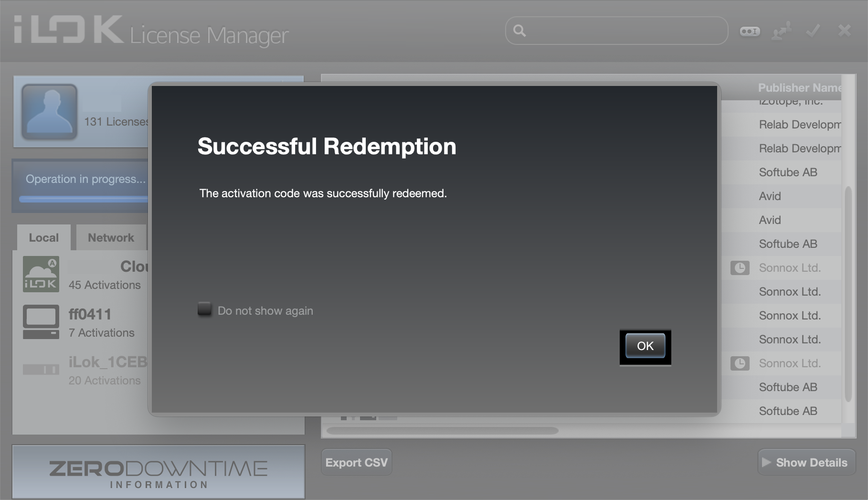Enable the Do not show again checkbox
The image size is (868, 500).
pos(205,309)
